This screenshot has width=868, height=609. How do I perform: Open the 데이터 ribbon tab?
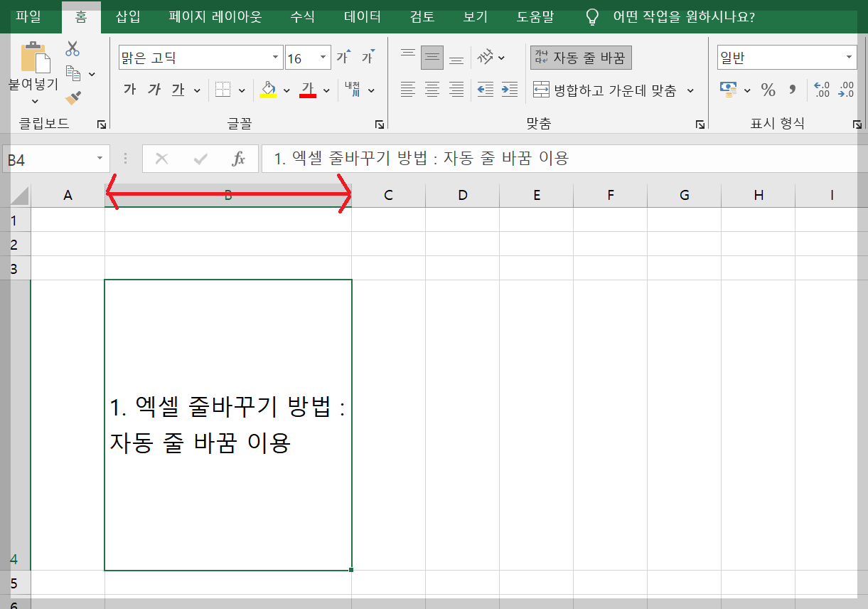click(361, 17)
